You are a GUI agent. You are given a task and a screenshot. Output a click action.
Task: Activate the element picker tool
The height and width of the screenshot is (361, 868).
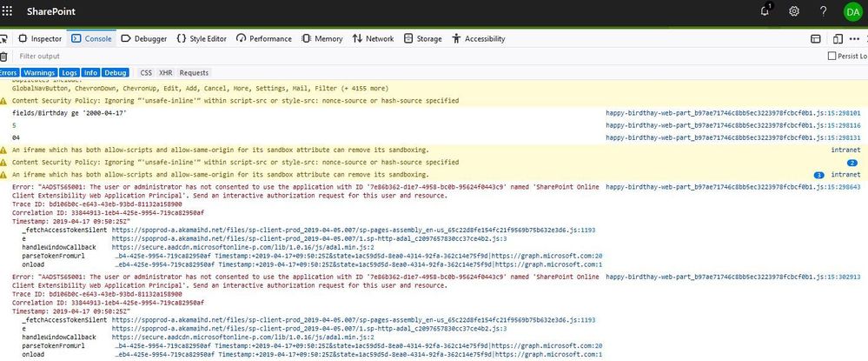pos(3,39)
